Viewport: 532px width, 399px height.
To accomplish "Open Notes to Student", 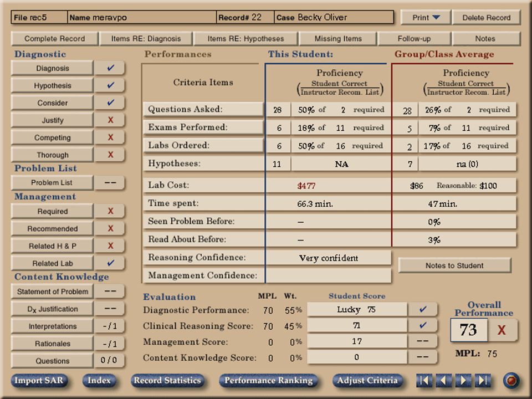I will pyautogui.click(x=454, y=265).
